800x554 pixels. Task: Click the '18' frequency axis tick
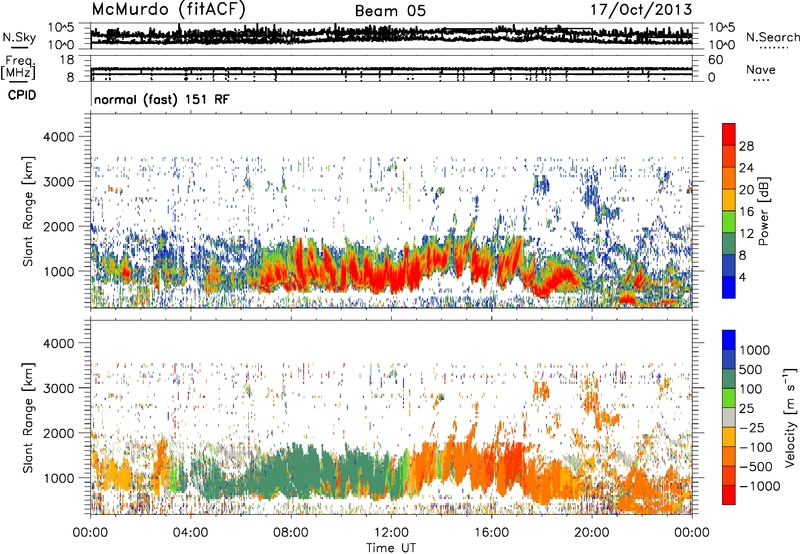pyautogui.click(x=67, y=60)
